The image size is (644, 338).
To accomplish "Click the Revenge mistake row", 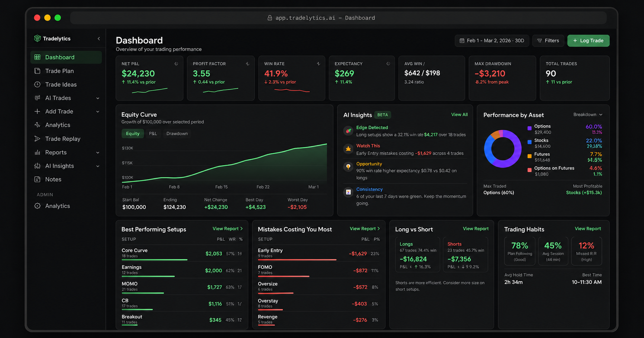I will pos(319,320).
